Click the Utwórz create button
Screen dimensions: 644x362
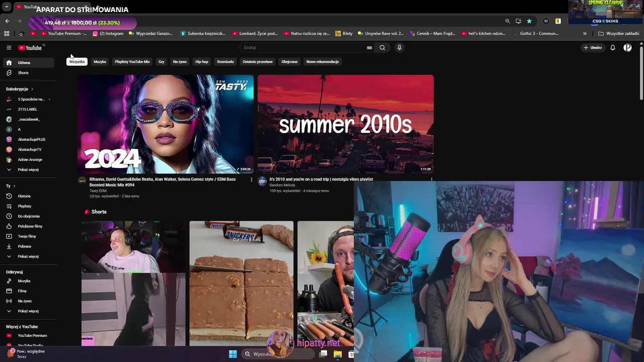[x=593, y=48]
